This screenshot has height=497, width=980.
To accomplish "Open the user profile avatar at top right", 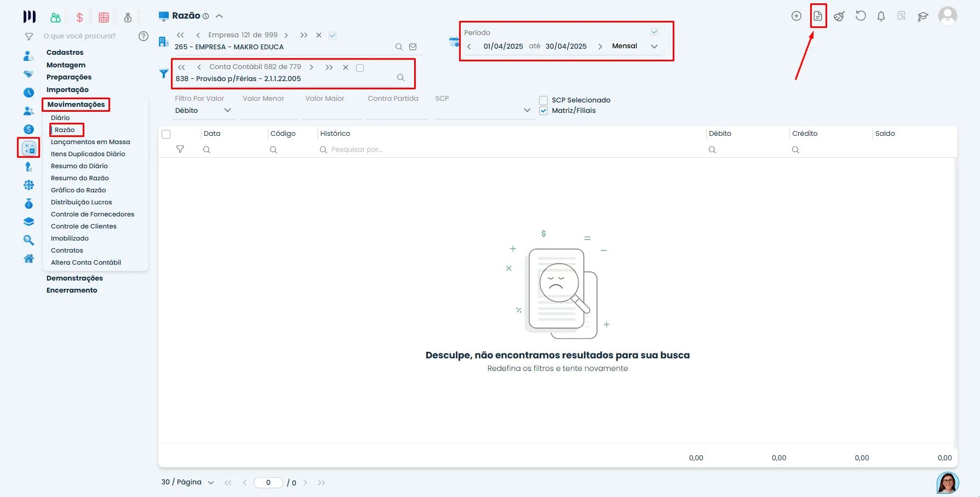I will 948,15.
